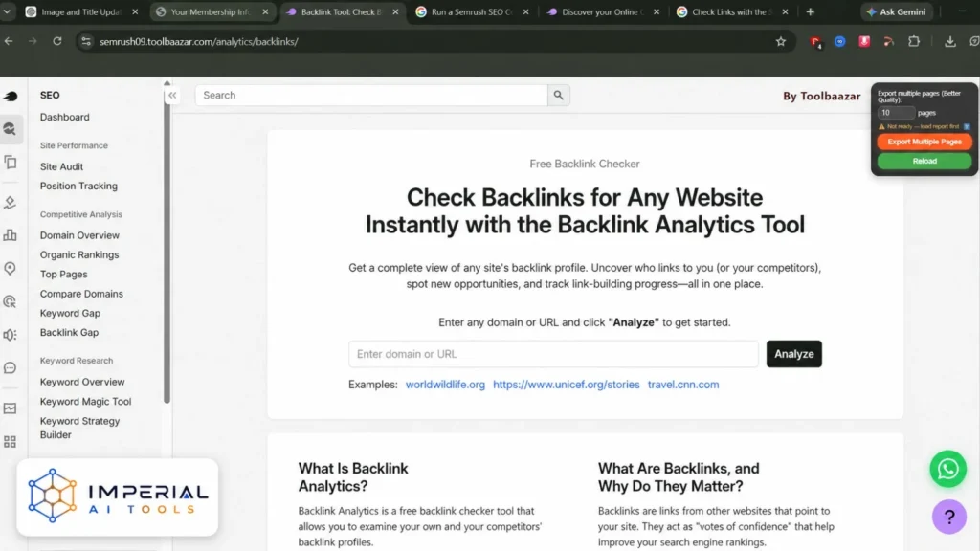Click the address bar URL
This screenshot has height=551, width=980.
point(199,42)
